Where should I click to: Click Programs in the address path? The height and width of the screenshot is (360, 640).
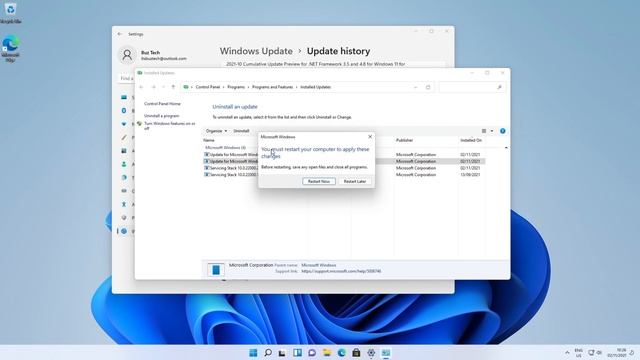(236, 87)
